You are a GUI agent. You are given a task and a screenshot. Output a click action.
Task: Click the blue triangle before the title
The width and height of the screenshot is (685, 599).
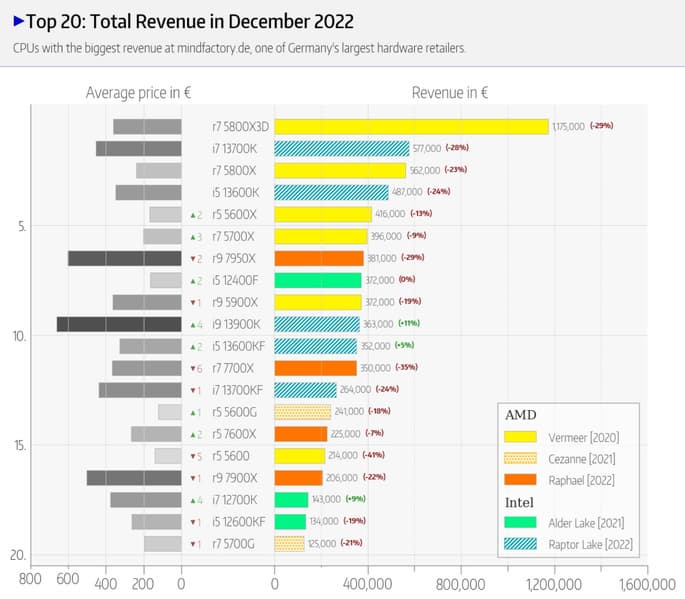(x=18, y=21)
